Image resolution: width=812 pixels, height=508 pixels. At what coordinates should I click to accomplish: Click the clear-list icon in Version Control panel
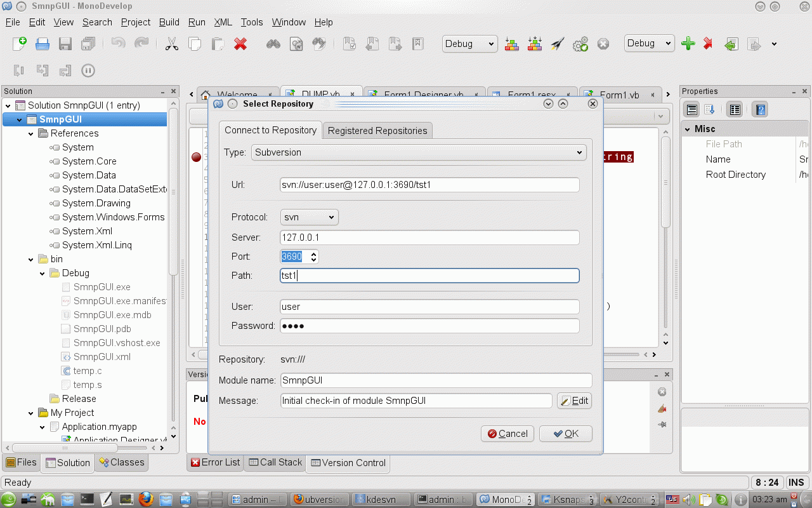(x=662, y=392)
